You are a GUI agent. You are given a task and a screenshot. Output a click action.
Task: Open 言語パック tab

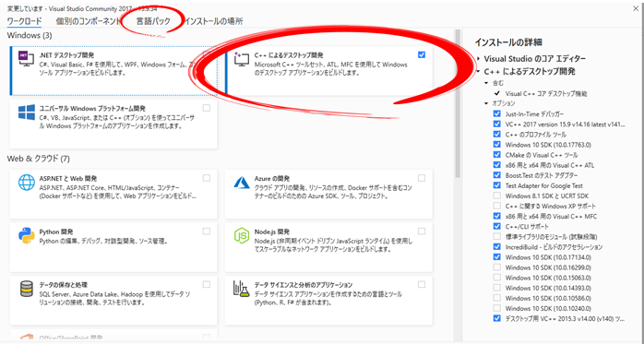click(x=153, y=21)
